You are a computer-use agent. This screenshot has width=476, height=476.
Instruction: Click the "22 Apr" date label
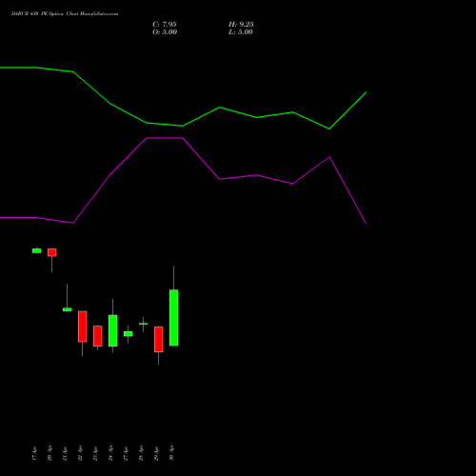tap(80, 453)
